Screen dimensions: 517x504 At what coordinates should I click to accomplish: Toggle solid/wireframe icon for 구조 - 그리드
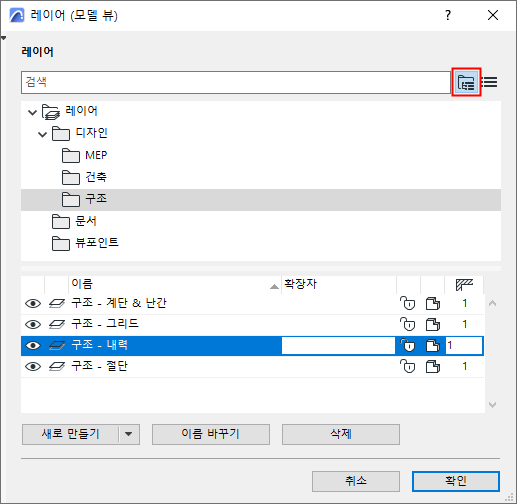(433, 325)
